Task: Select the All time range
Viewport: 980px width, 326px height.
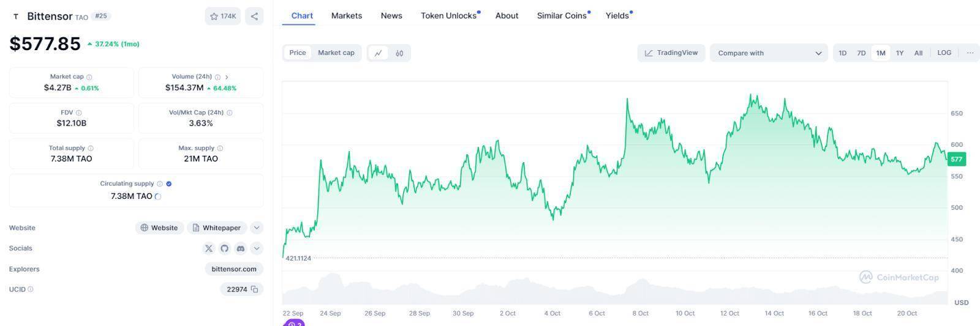Action: coord(918,53)
